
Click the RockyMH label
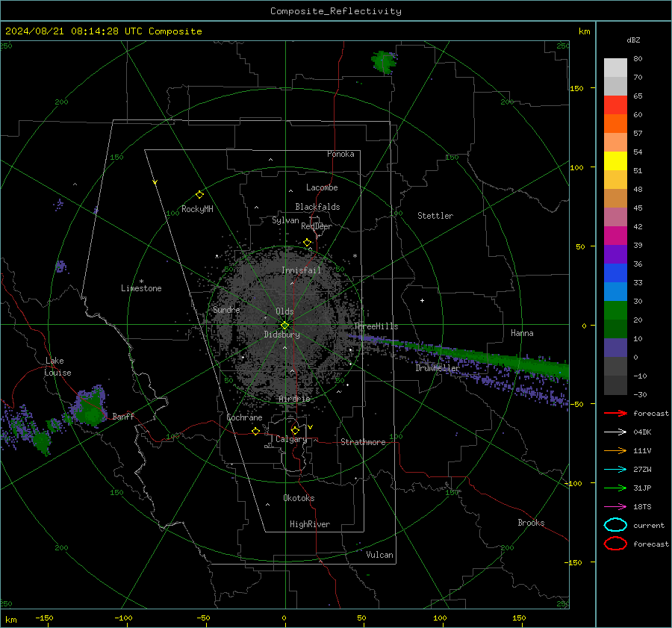197,209
